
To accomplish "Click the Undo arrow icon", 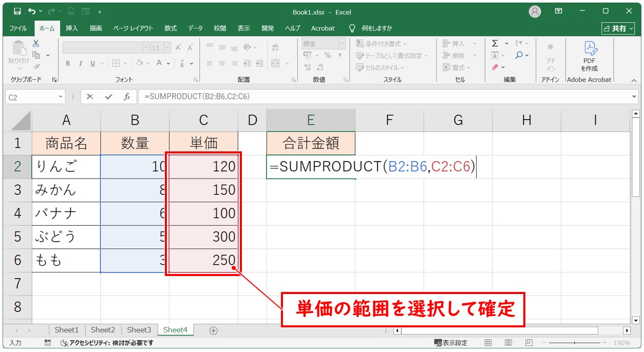I will pos(32,11).
